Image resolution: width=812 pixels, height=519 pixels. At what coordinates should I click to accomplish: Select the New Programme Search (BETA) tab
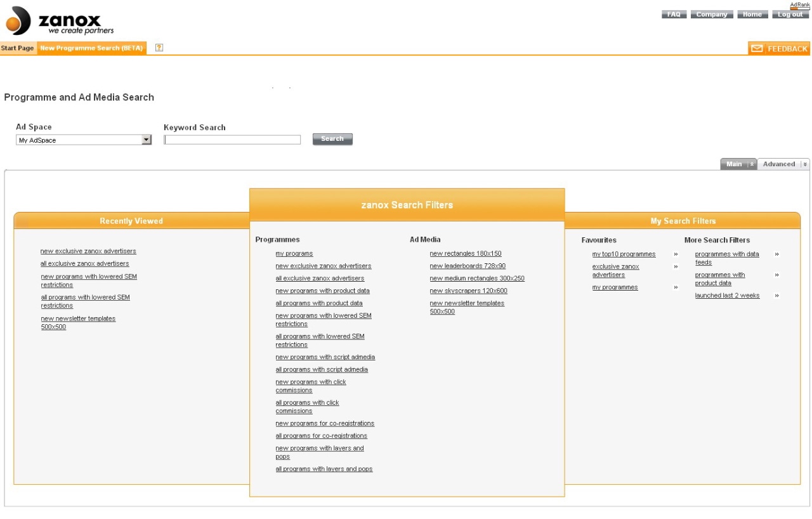click(x=92, y=48)
